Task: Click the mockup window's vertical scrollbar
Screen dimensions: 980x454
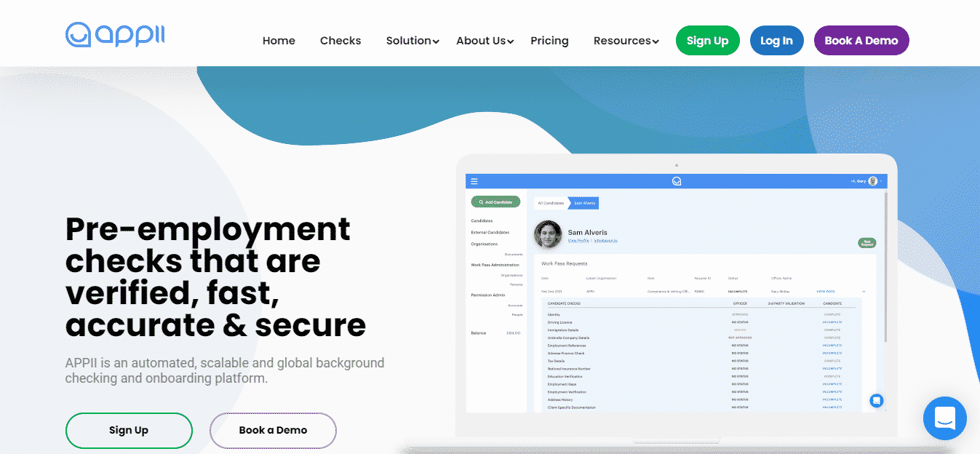Action: click(x=885, y=267)
